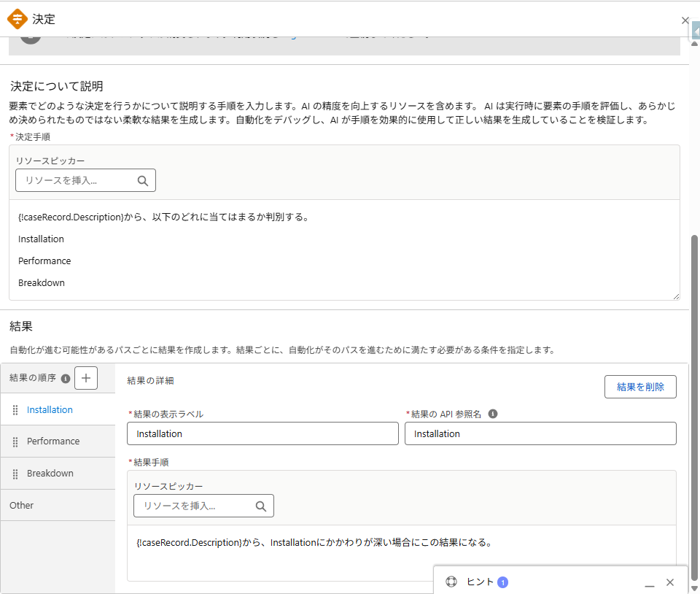Click info icon next to 結果の API 参照名
Viewport: 700px width, 594px height.
click(x=493, y=414)
